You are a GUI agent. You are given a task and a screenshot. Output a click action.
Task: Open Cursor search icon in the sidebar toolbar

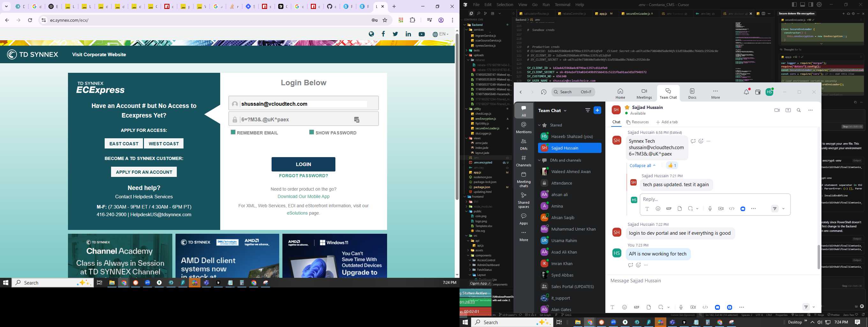(x=478, y=13)
